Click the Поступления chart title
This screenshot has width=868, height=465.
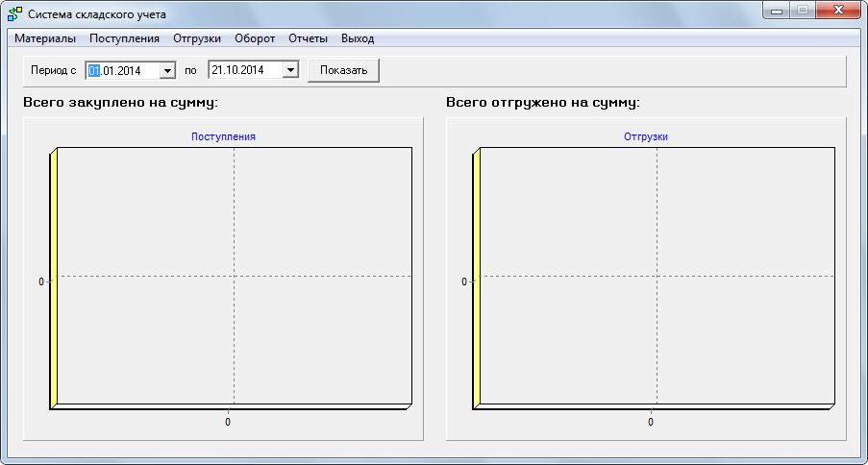[223, 136]
